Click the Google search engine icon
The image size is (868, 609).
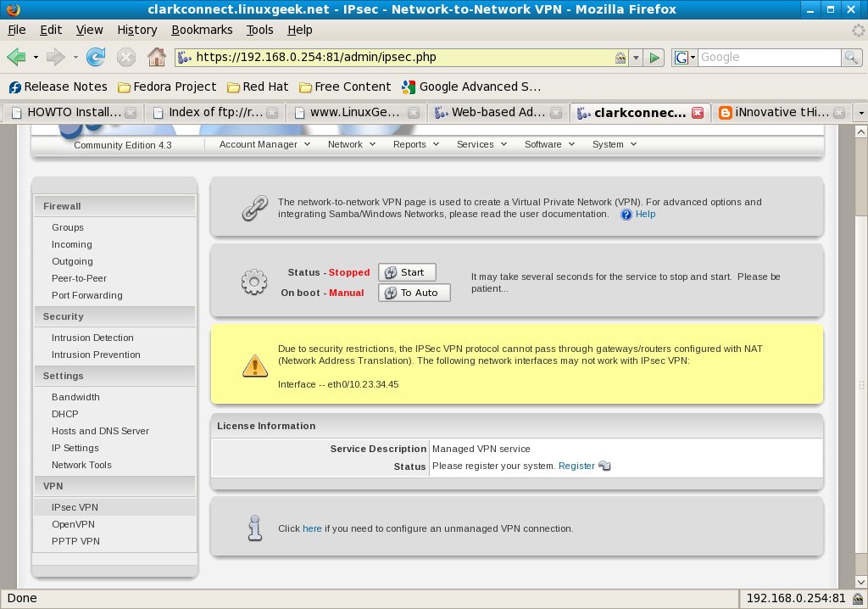pyautogui.click(x=682, y=57)
